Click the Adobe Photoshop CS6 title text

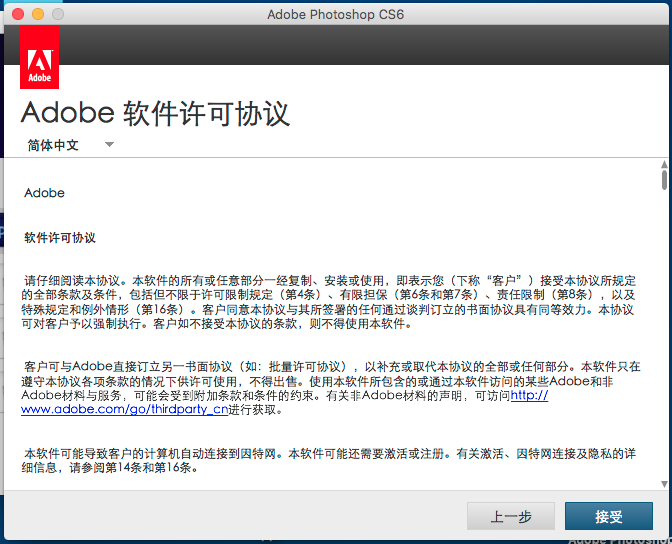point(336,15)
